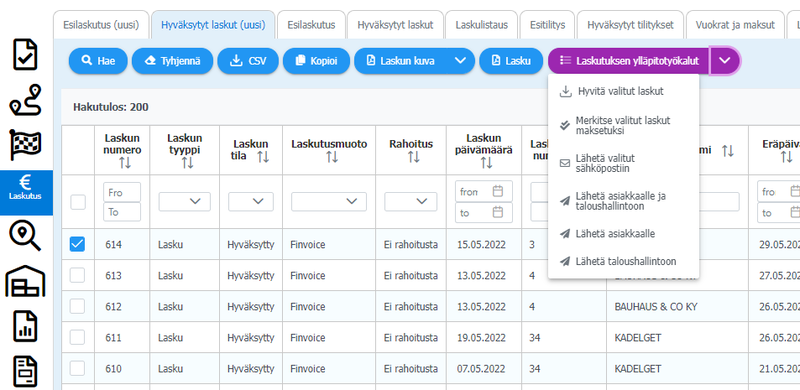Select Lähetä asiakkaalle menu item

[x=623, y=234]
